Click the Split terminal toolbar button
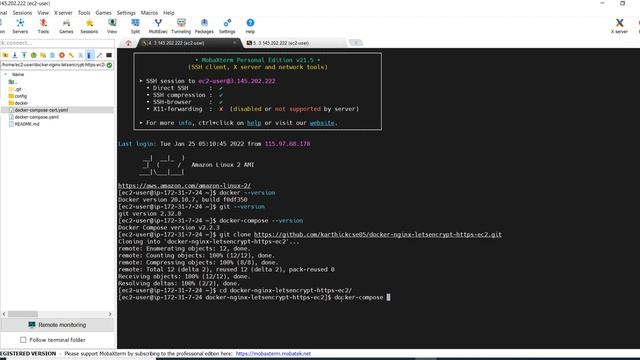640x360 pixels. [x=135, y=26]
